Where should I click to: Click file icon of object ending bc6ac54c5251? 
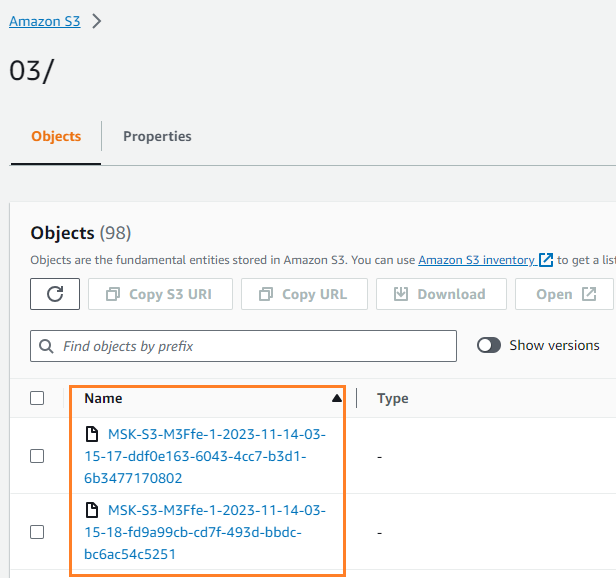92,510
